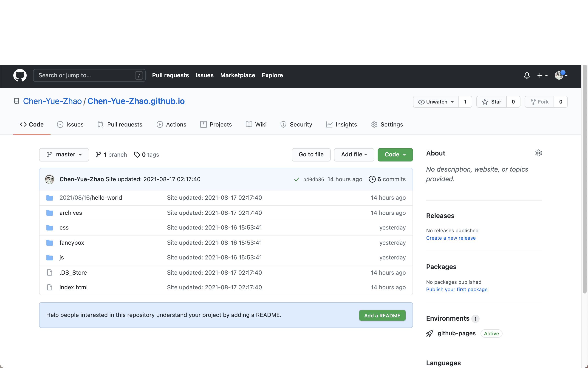This screenshot has width=588, height=368.
Task: Click the file icon of the index.html row
Action: [50, 287]
